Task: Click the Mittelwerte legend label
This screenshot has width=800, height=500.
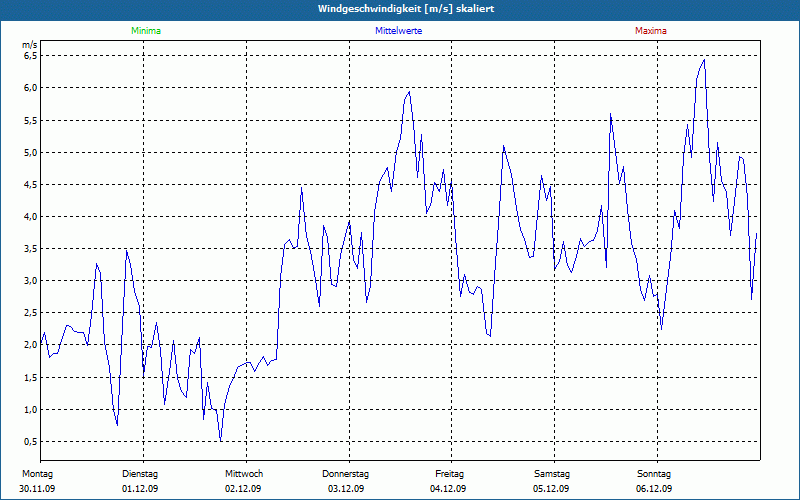Action: tap(398, 31)
